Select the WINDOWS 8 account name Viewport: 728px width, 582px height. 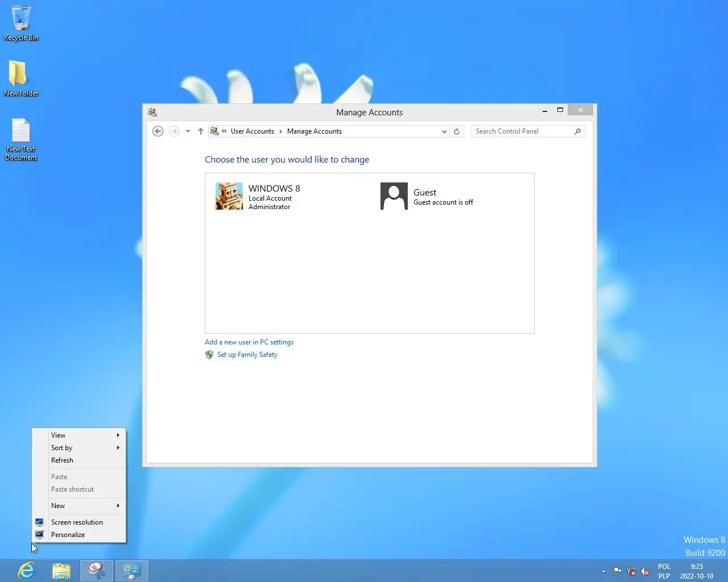click(274, 188)
